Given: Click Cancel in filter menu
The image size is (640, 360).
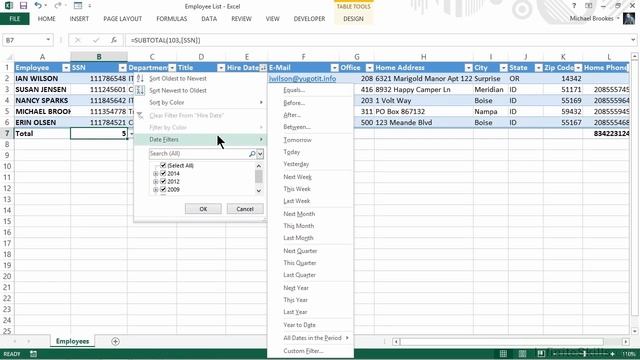Looking at the screenshot, I should coord(245,209).
